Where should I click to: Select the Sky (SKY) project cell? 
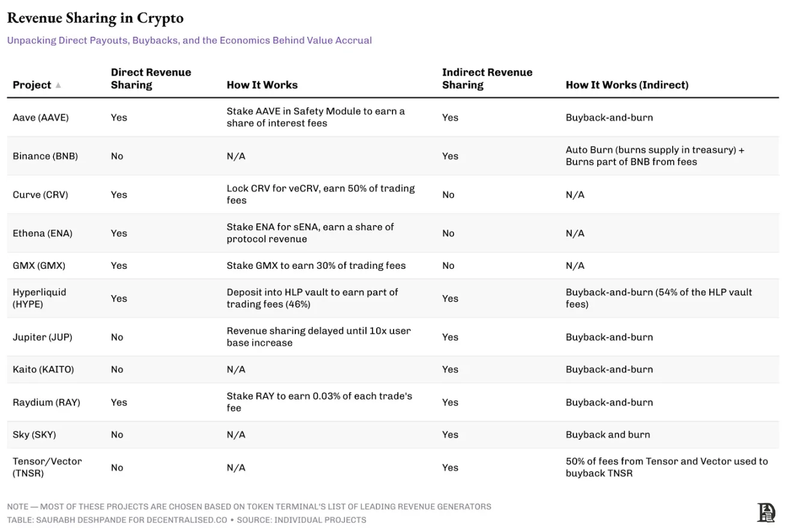[34, 435]
